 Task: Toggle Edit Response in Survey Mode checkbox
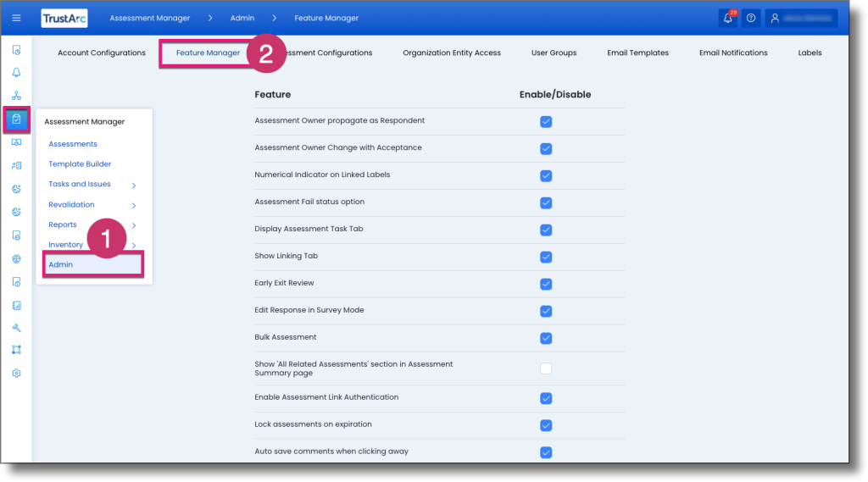[546, 311]
